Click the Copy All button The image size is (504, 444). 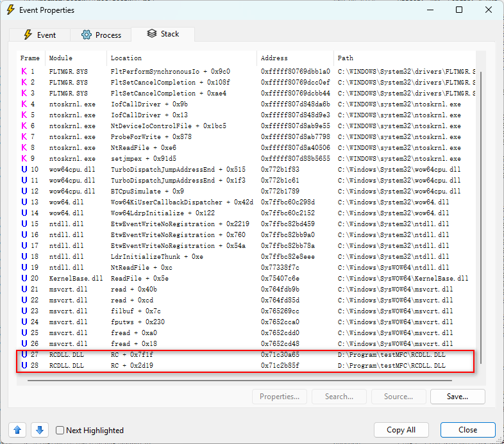pyautogui.click(x=401, y=430)
